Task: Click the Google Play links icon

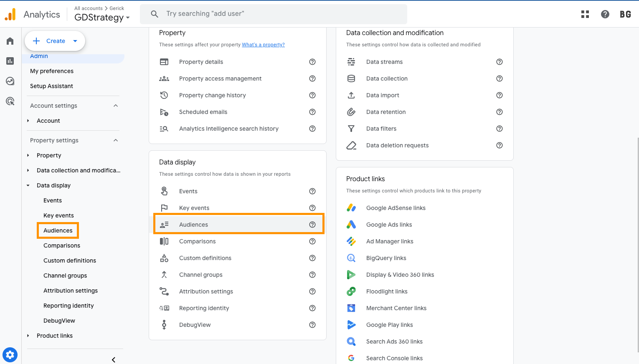Action: pos(351,325)
